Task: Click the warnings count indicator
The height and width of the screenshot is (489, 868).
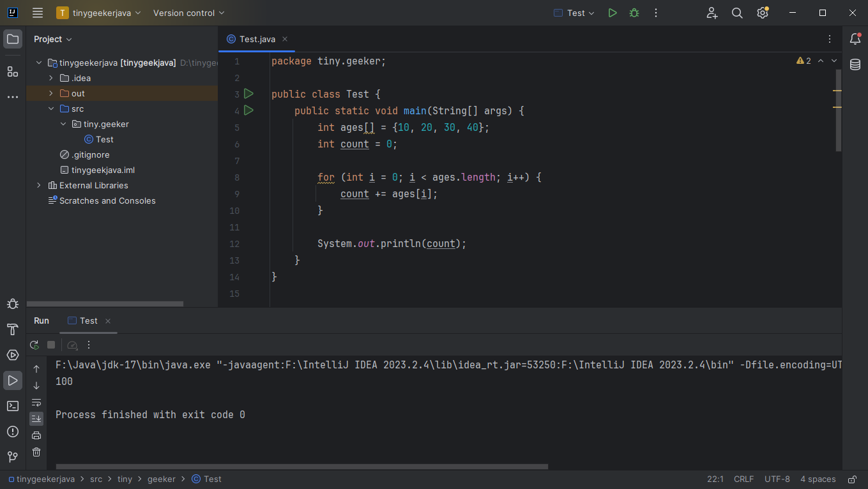Action: pos(803,61)
